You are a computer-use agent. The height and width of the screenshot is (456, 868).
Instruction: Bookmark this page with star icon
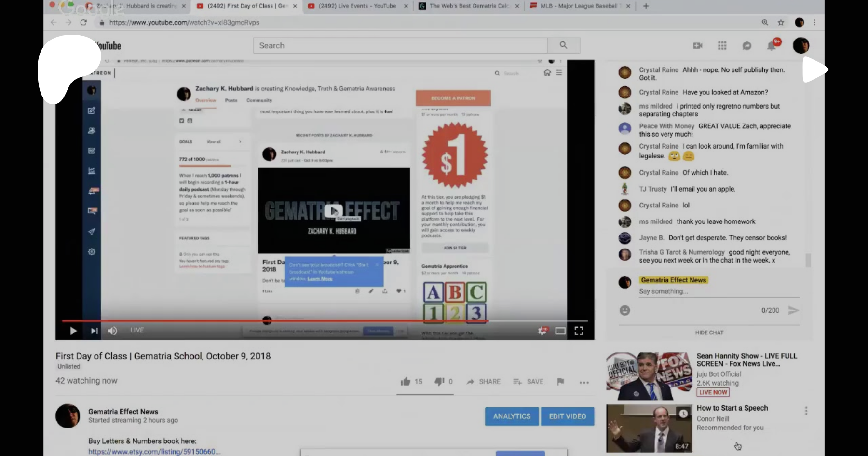(x=781, y=22)
